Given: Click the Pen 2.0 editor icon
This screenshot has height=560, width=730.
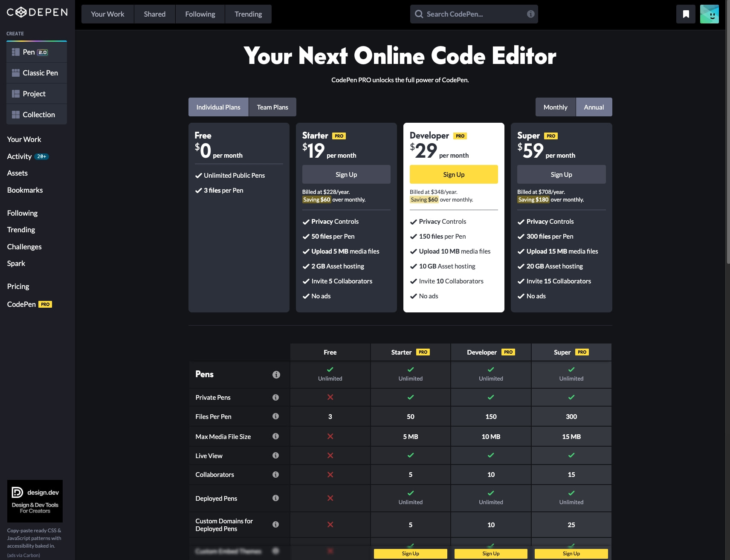Looking at the screenshot, I should click(16, 52).
